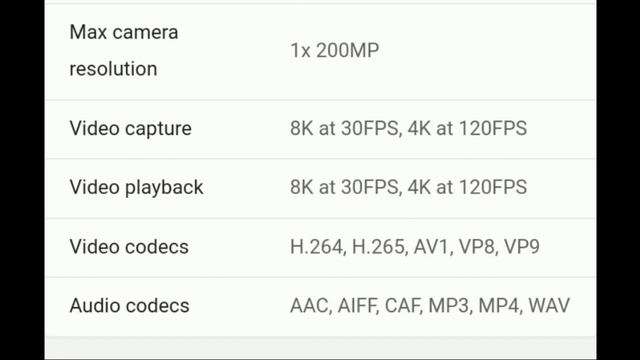Select the Video capture '8K at 30FPS' value
Screen dimensions: 640x360
(344, 129)
